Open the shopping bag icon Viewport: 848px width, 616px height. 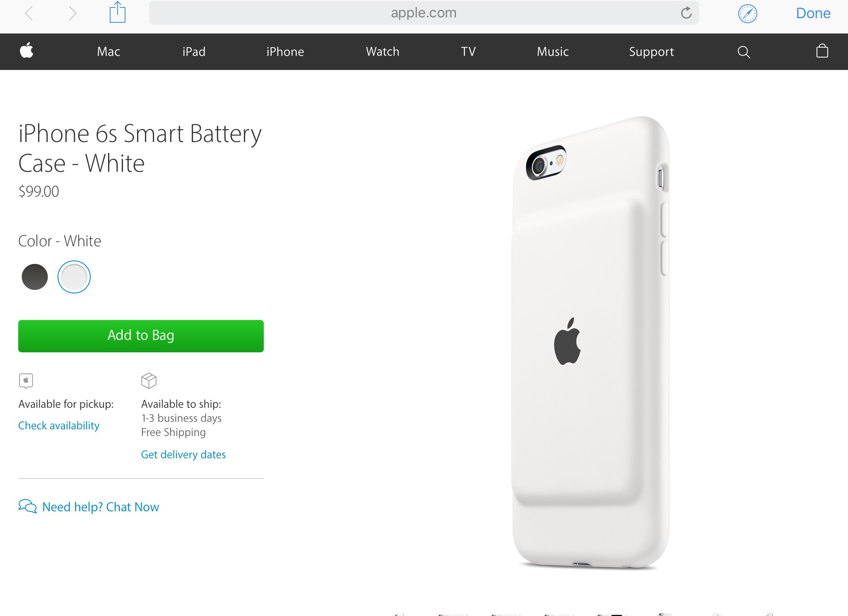coord(822,51)
